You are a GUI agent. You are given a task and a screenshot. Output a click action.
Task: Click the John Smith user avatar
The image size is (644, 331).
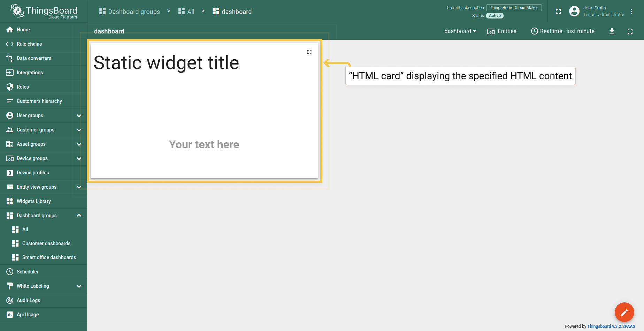pyautogui.click(x=574, y=11)
